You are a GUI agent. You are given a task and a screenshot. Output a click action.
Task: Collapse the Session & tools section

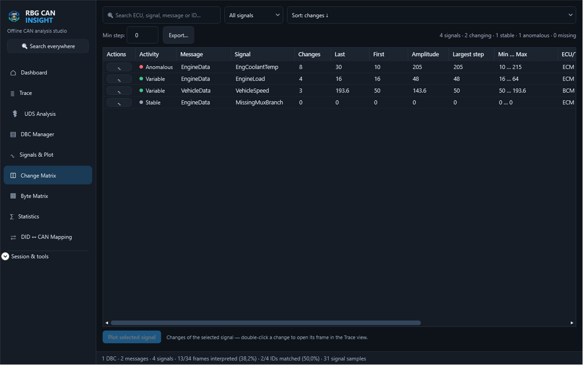5,257
